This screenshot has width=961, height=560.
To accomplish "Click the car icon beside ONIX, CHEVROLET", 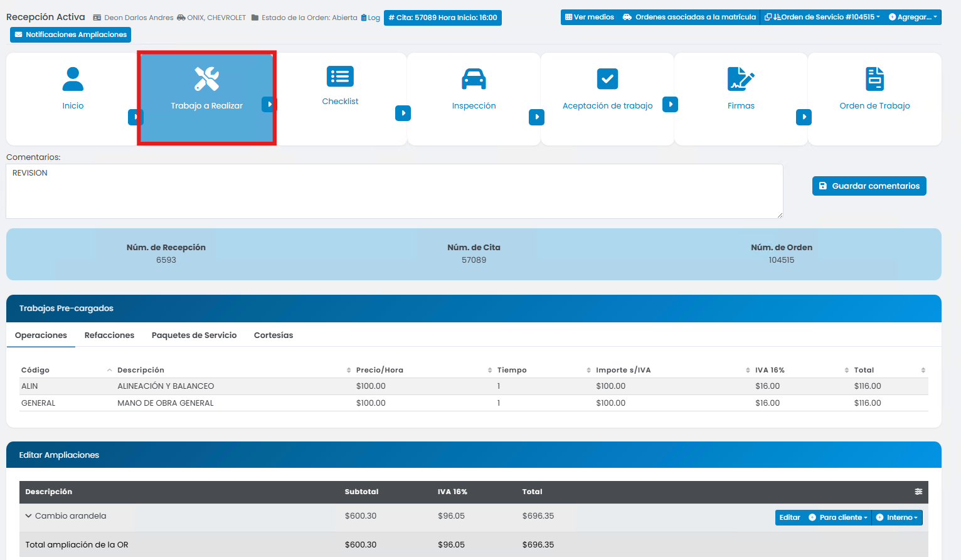I will coord(181,18).
